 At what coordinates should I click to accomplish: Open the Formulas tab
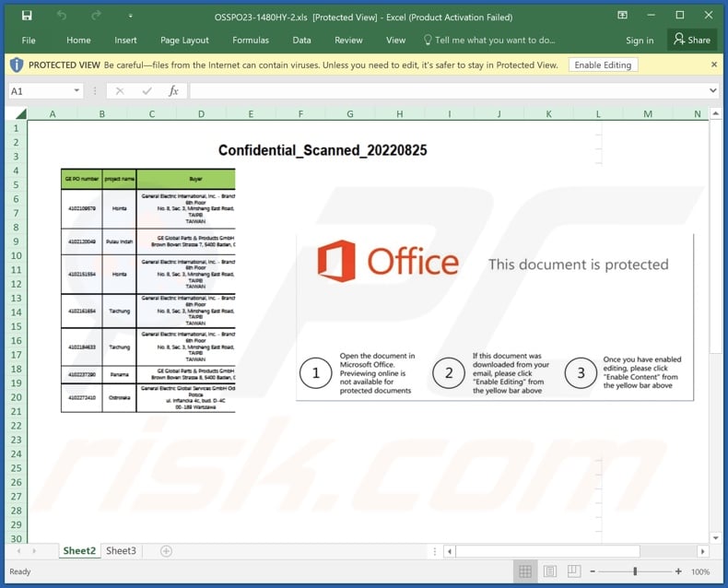coord(251,41)
